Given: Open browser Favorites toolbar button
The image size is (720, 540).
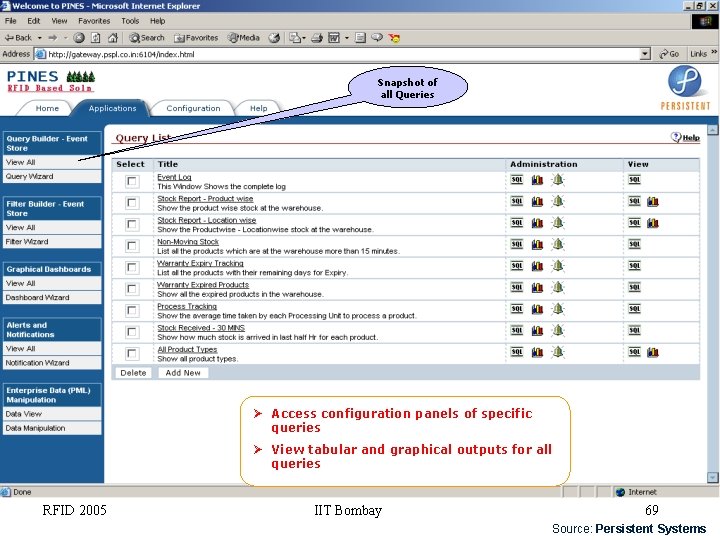Looking at the screenshot, I should pyautogui.click(x=196, y=38).
